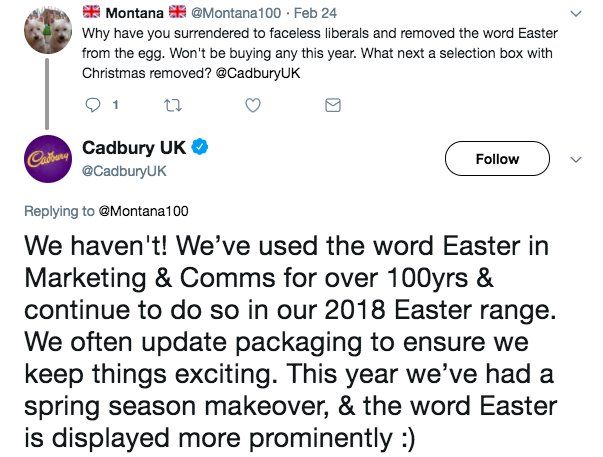Viewport: 603px width, 457px height.
Task: Click the blue verified badge
Action: tap(200, 148)
